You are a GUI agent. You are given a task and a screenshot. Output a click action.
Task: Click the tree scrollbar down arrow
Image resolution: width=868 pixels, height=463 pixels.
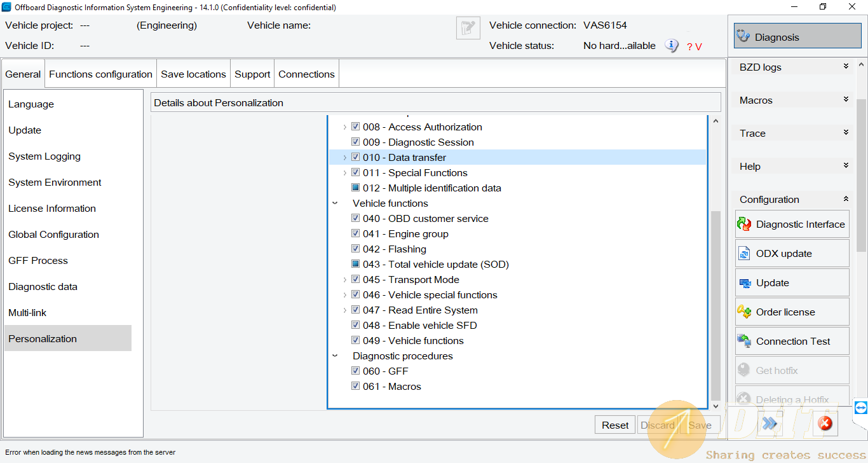pos(715,406)
